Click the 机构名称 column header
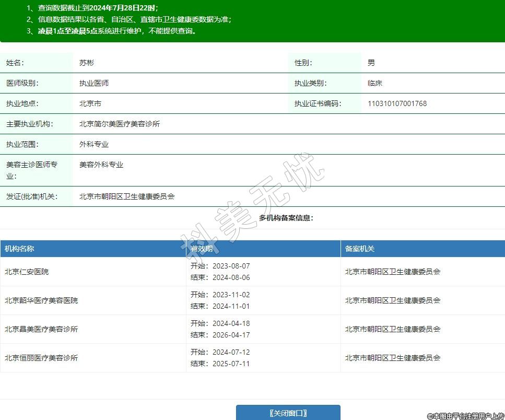 (x=19, y=249)
